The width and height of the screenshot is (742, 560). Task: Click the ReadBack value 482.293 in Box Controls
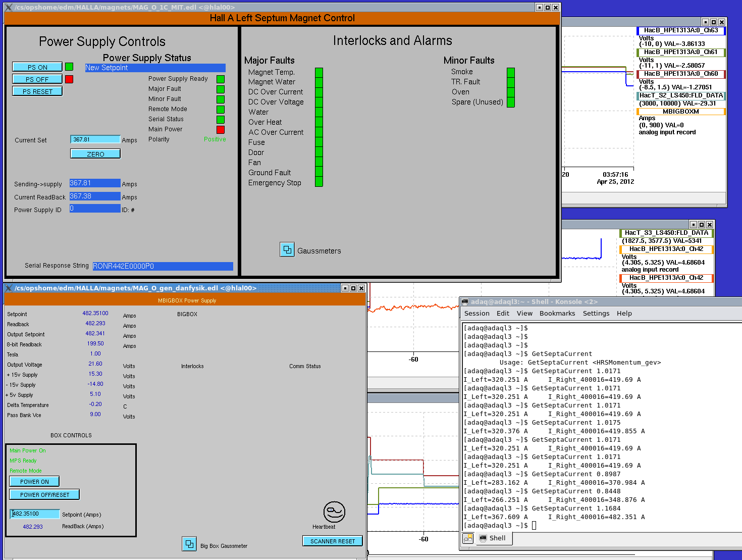pos(33,527)
